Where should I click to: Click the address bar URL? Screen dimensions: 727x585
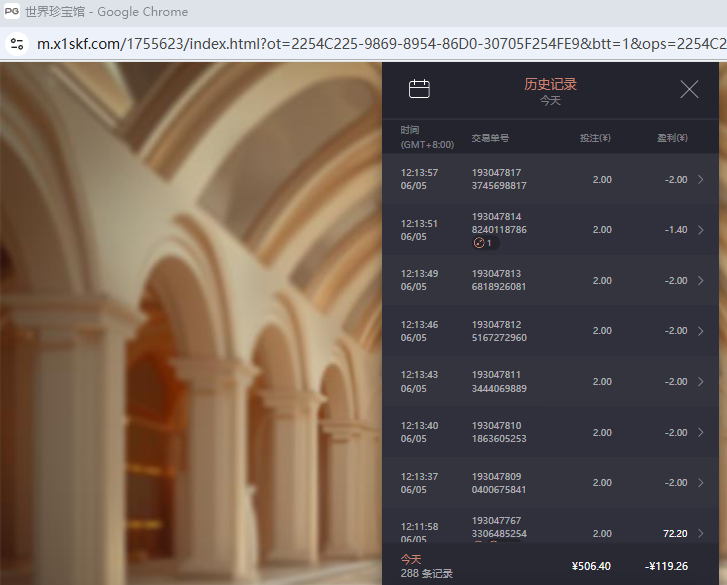pyautogui.click(x=381, y=44)
